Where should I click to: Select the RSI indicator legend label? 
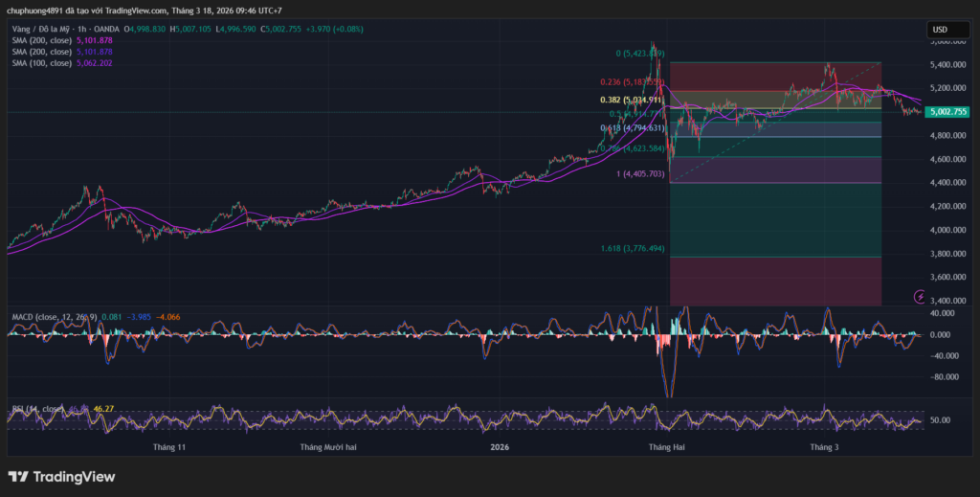pyautogui.click(x=38, y=409)
